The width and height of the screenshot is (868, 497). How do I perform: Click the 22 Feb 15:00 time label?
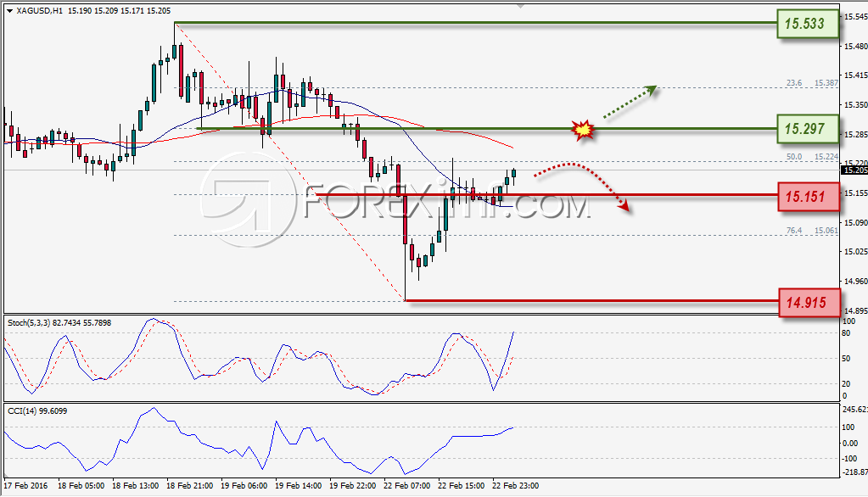[x=461, y=486]
